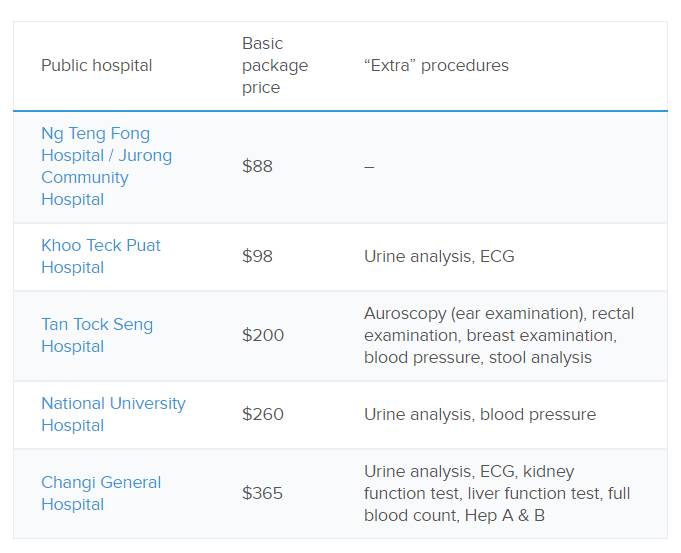Image resolution: width=681 pixels, height=553 pixels.
Task: Click the 'Public hospital' column header
Action: tap(96, 66)
